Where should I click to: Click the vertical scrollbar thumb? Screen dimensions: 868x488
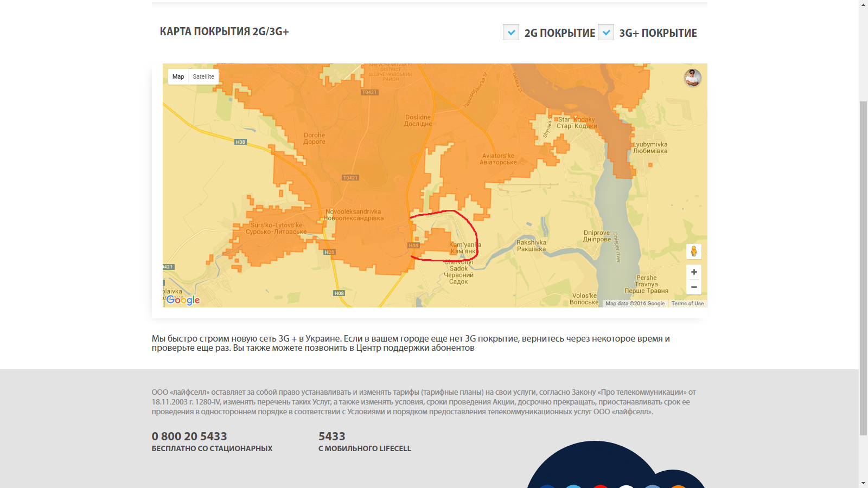(863, 268)
